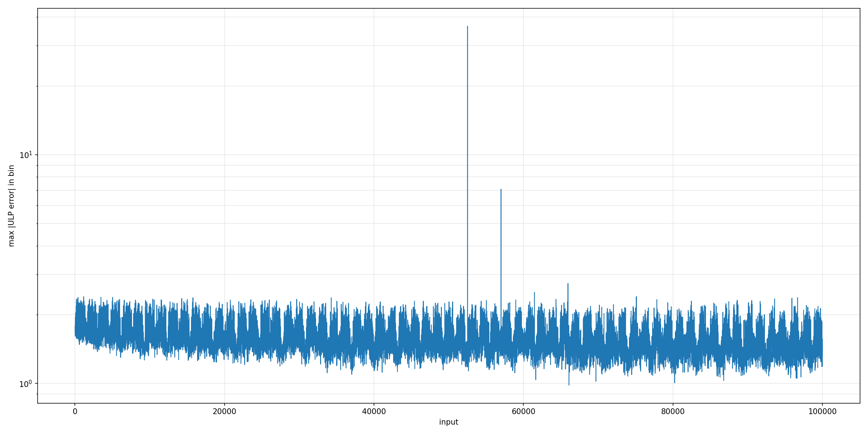Image resolution: width=868 pixels, height=434 pixels.
Task: Click the spike peak near 75000
Action: (636, 297)
